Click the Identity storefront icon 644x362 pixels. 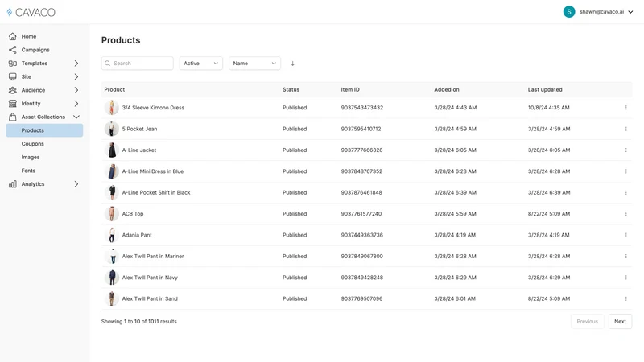click(13, 104)
